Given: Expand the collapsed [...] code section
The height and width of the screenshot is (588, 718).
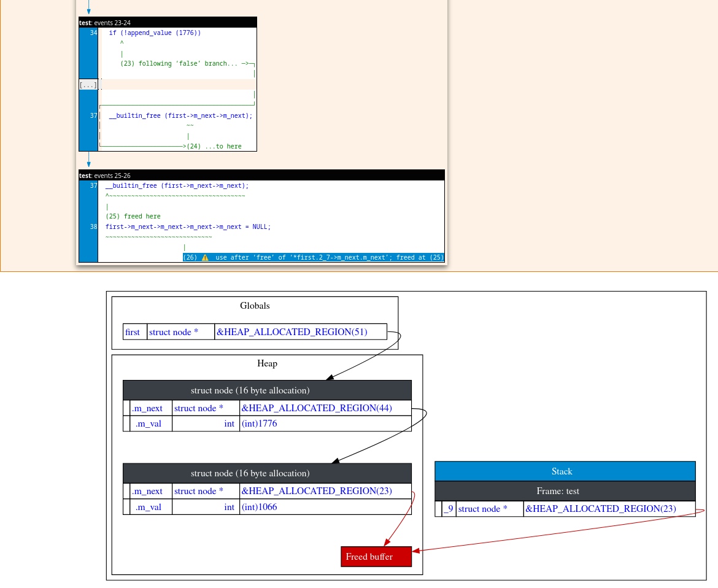Looking at the screenshot, I should click(88, 85).
